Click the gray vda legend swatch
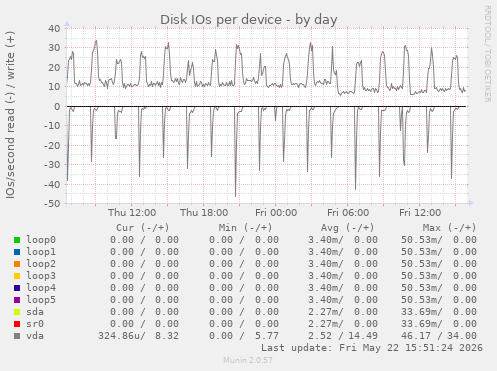This screenshot has height=371, width=497. click(x=17, y=336)
